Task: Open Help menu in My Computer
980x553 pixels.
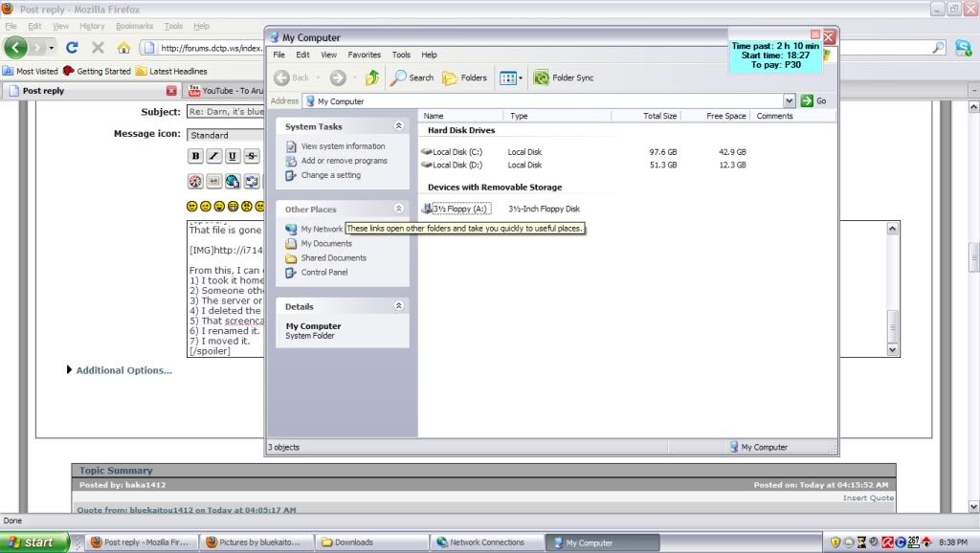Action: coord(429,55)
